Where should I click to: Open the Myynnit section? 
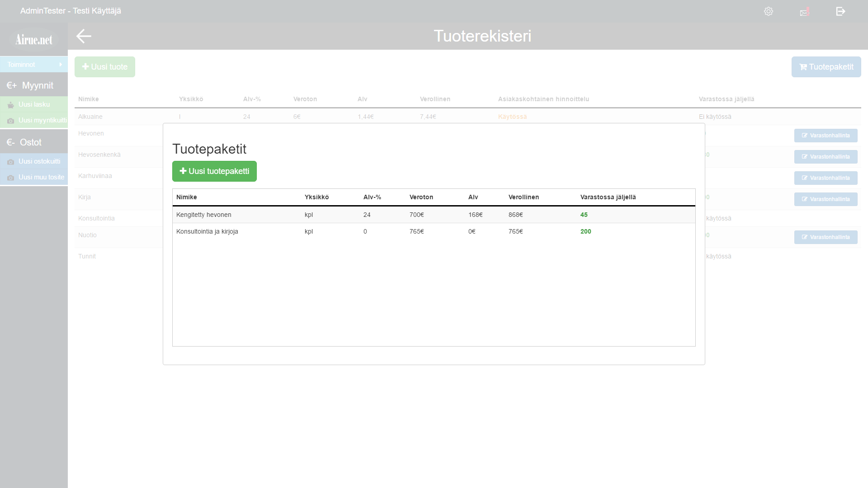pyautogui.click(x=34, y=85)
